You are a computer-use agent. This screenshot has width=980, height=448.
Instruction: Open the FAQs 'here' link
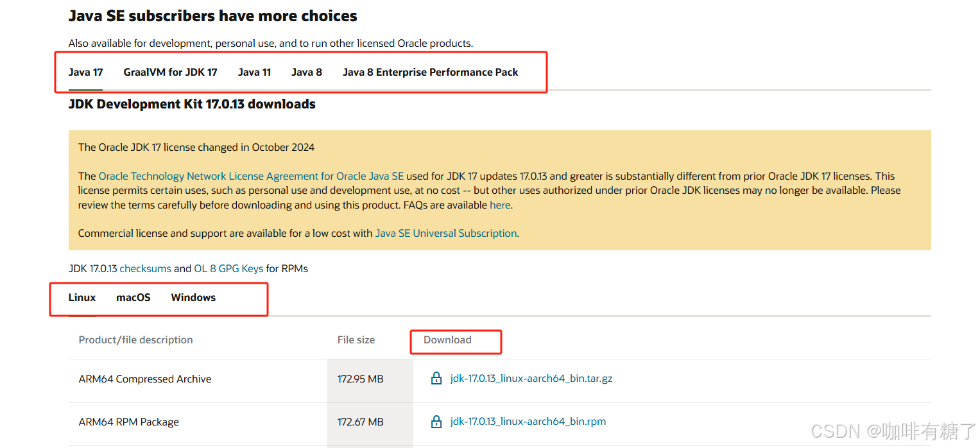click(x=500, y=205)
